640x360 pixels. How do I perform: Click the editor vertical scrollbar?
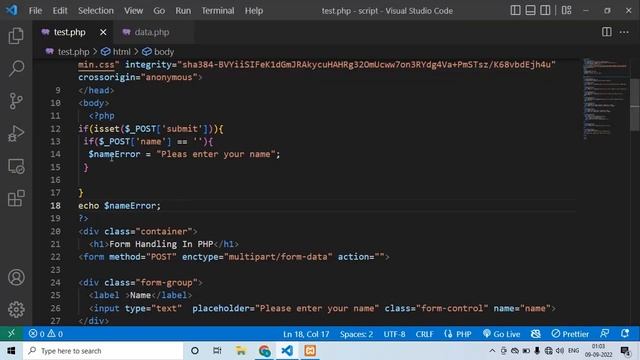coord(635,105)
